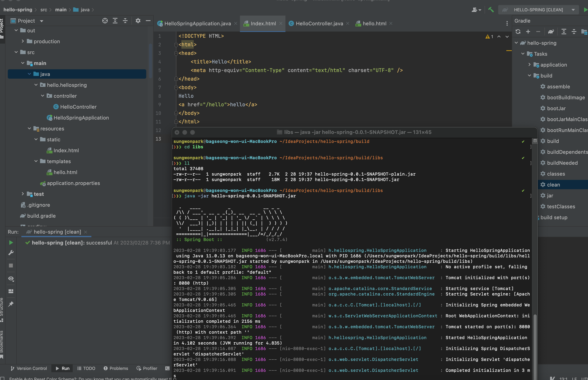This screenshot has height=380, width=588.
Task: Go to next highlighted error arrow
Action: tap(507, 37)
